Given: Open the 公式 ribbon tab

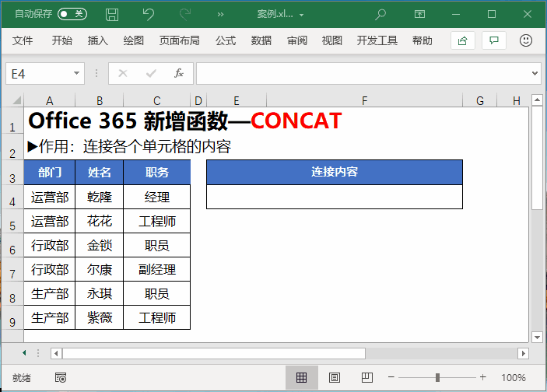Looking at the screenshot, I should pos(226,40).
